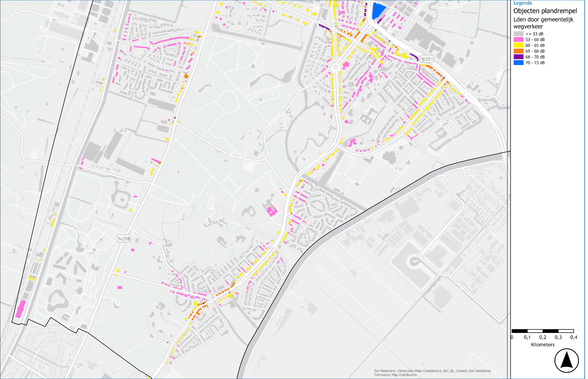Click the pink 53 - 60 dB swatch
Image resolution: width=588 pixels, height=379 pixels.
tap(518, 40)
